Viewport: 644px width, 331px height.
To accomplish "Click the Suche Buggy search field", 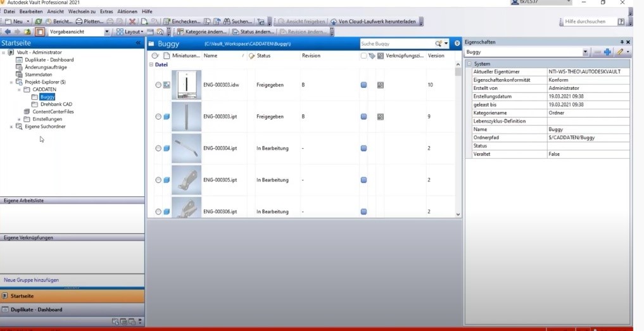I will coord(396,44).
